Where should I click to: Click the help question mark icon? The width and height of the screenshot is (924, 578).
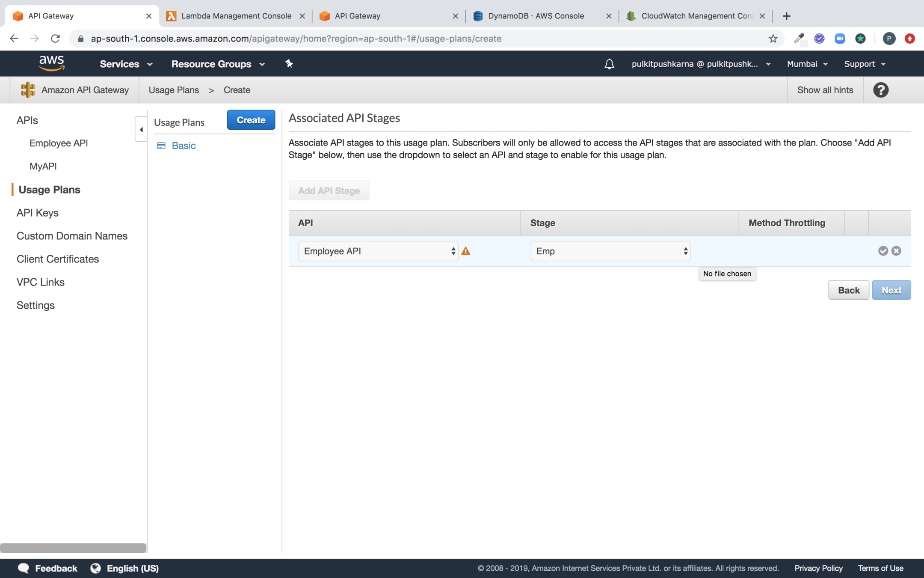pos(881,90)
